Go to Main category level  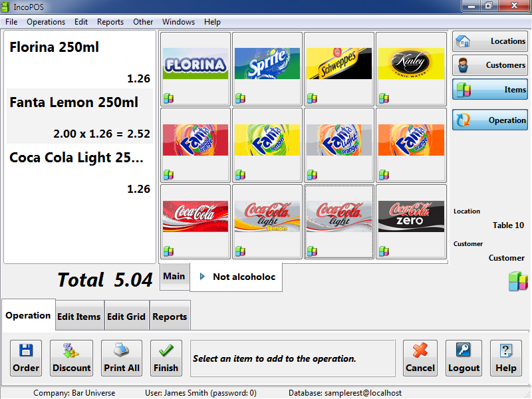click(174, 277)
